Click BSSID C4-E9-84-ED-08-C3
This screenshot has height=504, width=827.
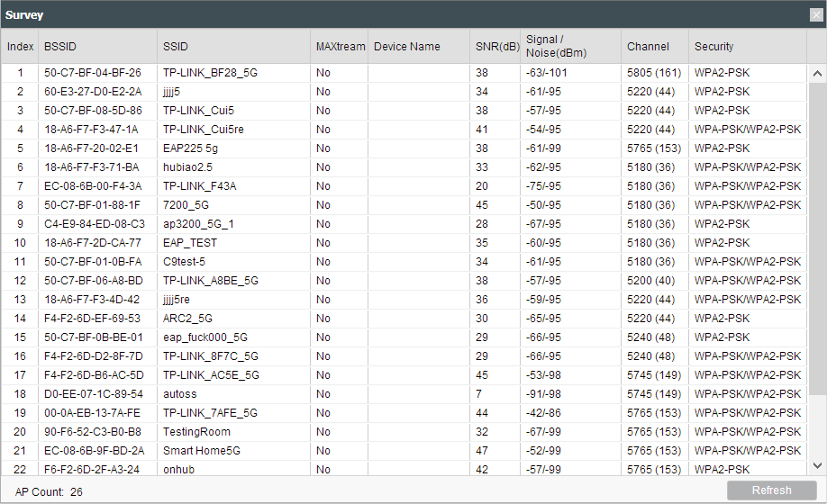pyautogui.click(x=95, y=224)
